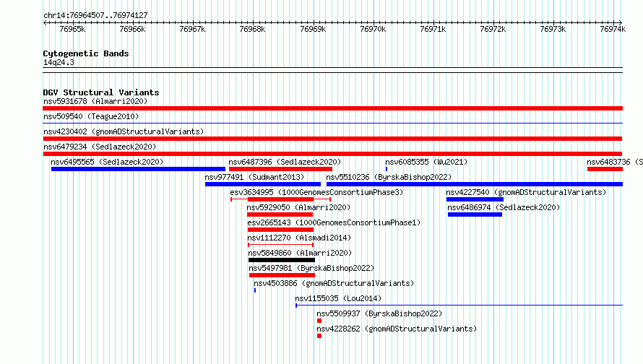This screenshot has height=364, width=643.
Task: Select the blue bar of nsv6495565
Action: point(138,169)
